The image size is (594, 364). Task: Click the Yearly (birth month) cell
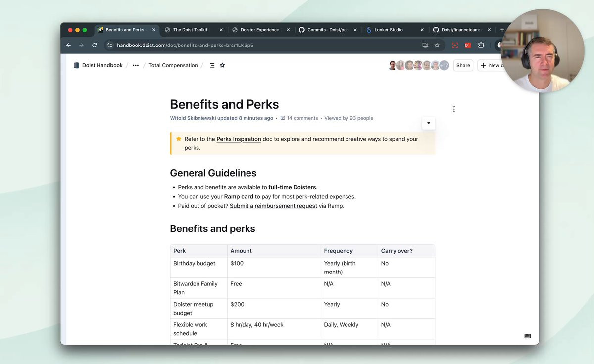349,268
